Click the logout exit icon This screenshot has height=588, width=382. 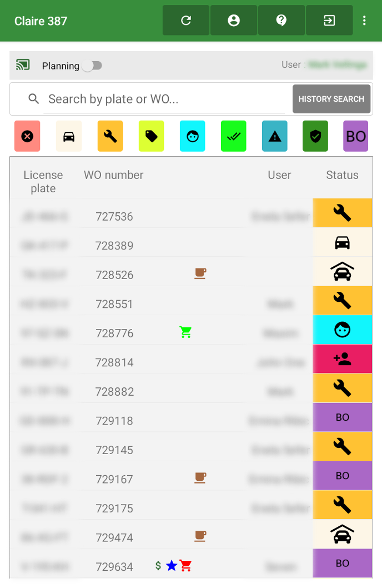tap(329, 21)
